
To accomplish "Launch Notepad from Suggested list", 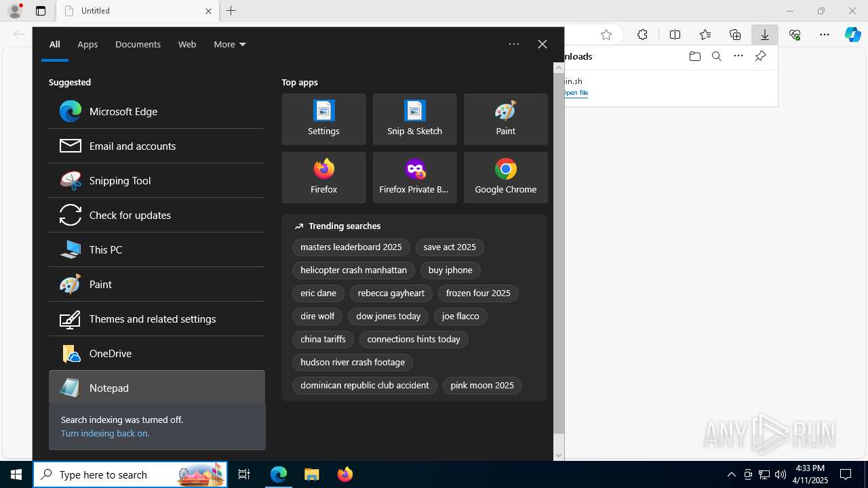I will (x=157, y=388).
